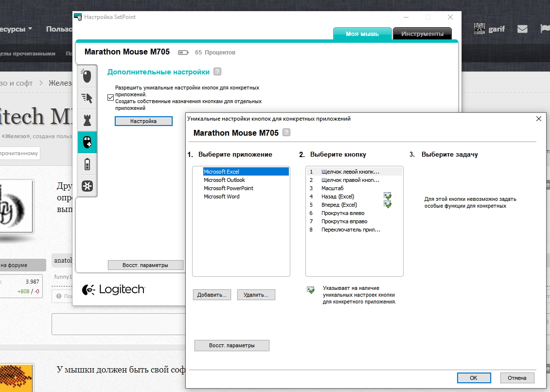Image resolution: width=550 pixels, height=392 pixels.
Task: Open the game settings chess rook icon
Action: (x=87, y=120)
